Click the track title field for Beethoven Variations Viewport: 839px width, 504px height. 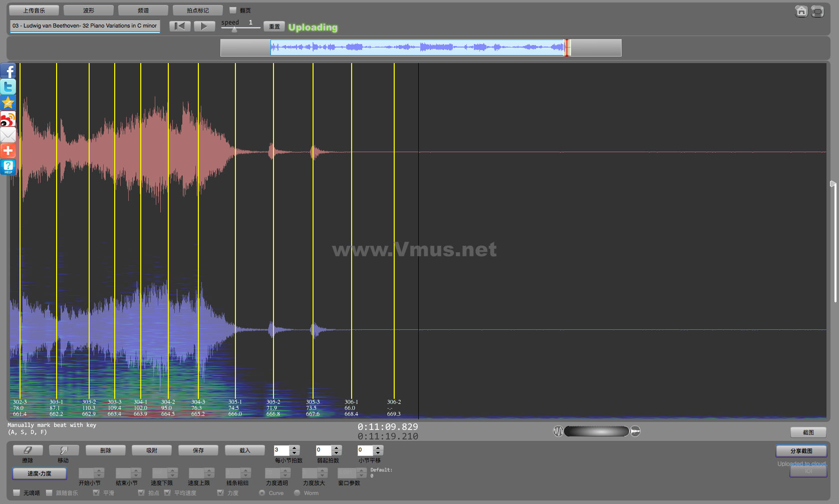(85, 26)
